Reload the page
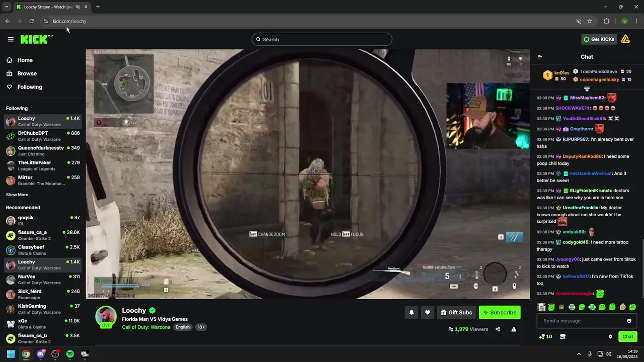 pyautogui.click(x=31, y=21)
